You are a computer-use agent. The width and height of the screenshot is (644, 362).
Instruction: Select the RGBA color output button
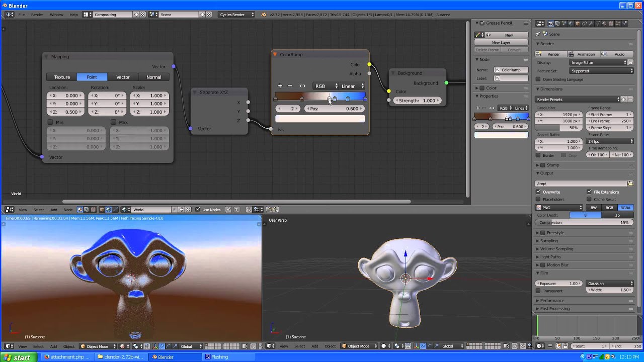625,207
